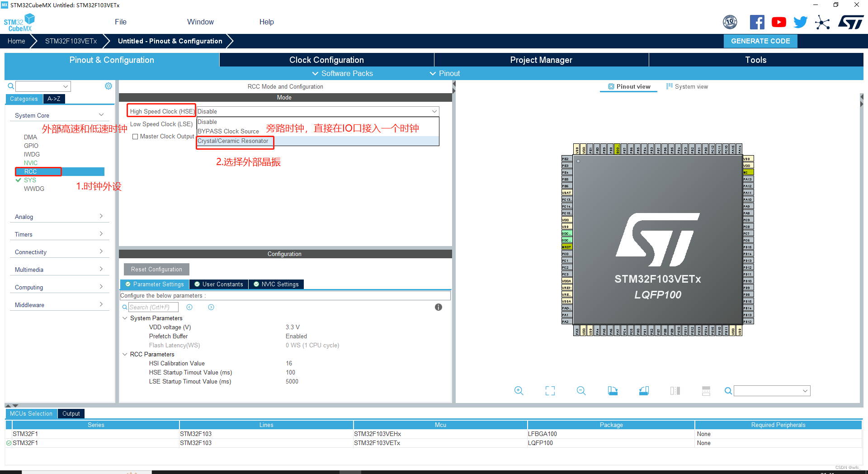Select SYS in System Core list
Viewport: 868px width, 474px height.
pyautogui.click(x=30, y=180)
